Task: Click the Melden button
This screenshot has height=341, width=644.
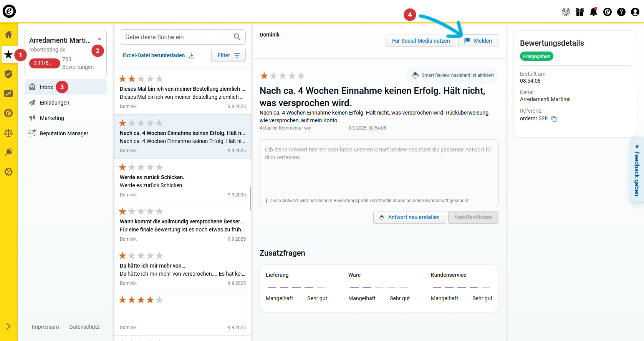Action: coord(478,41)
